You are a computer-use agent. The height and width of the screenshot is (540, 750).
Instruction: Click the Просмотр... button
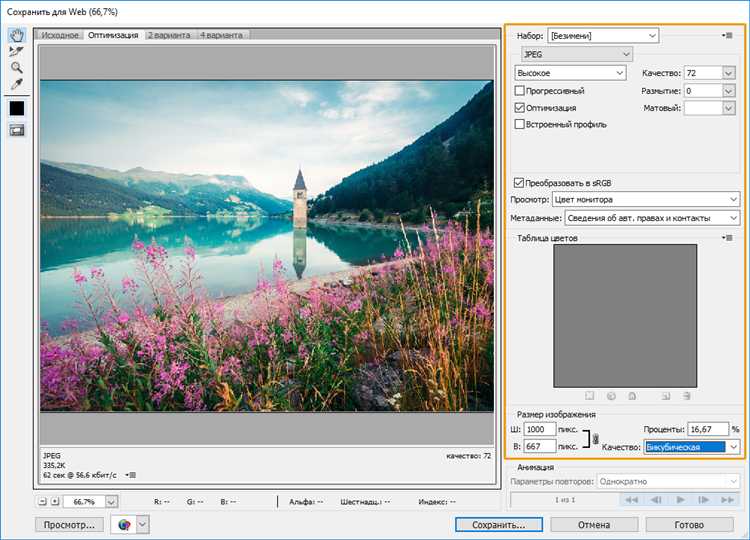click(69, 525)
